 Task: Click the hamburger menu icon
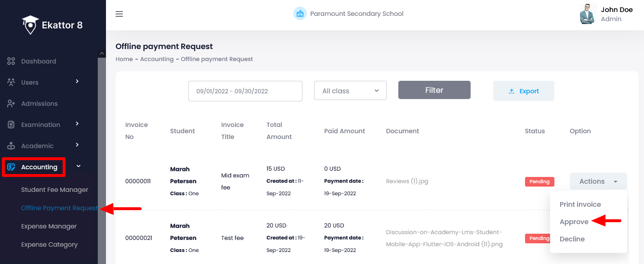click(x=119, y=14)
